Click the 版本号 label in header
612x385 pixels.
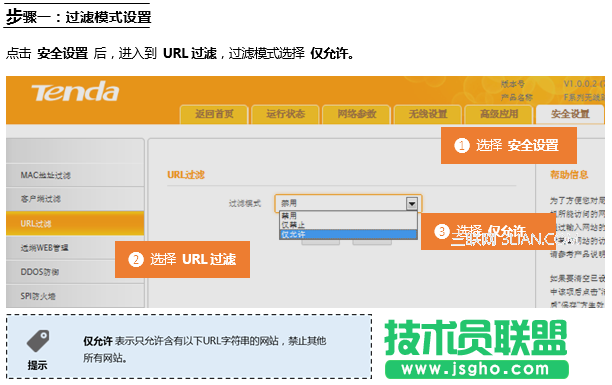tap(512, 84)
